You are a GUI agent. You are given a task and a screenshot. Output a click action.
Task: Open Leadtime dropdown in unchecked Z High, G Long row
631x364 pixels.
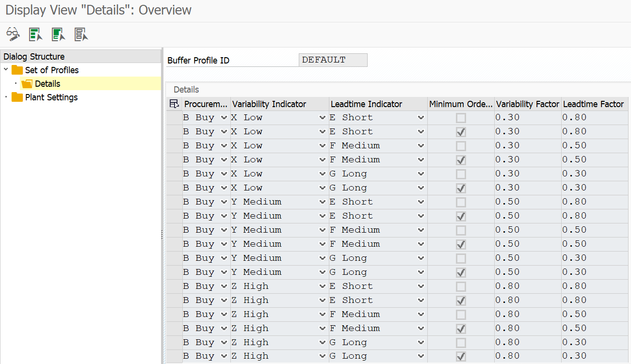(421, 343)
